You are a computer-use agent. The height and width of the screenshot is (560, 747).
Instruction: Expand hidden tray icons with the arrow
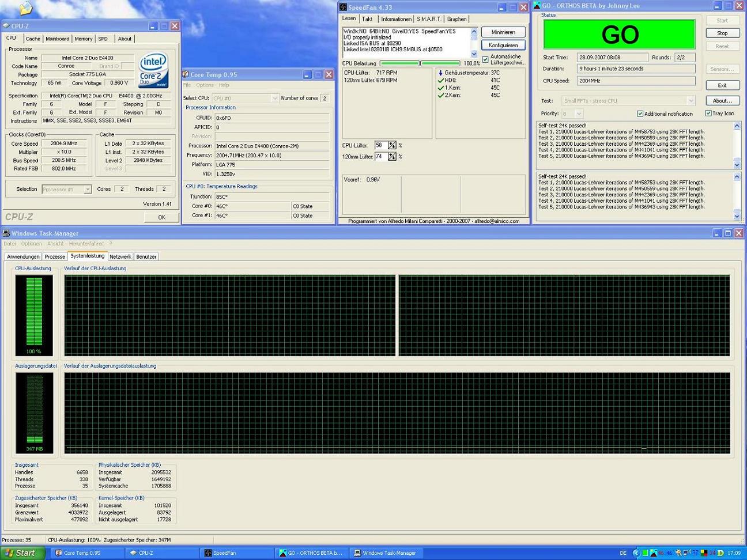[636, 553]
